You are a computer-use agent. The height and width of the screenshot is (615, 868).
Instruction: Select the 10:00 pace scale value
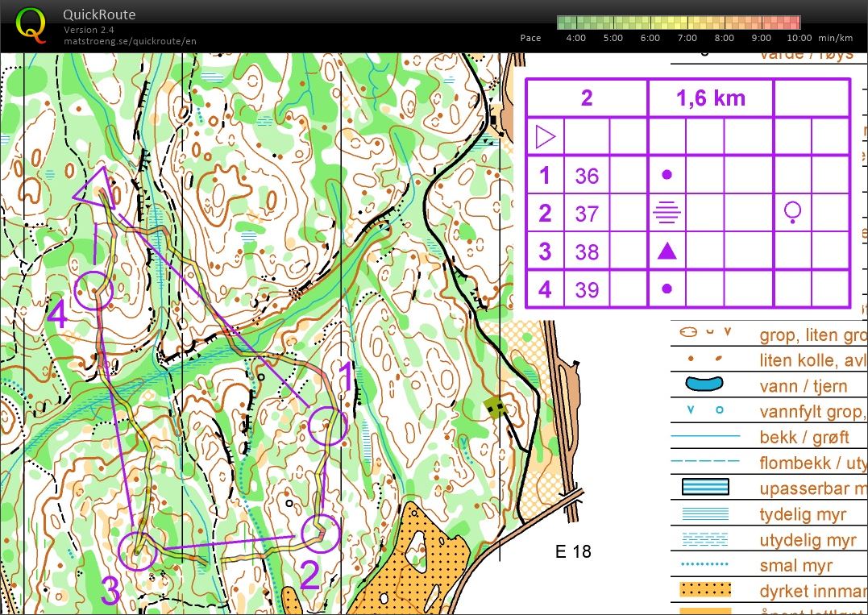click(x=799, y=38)
